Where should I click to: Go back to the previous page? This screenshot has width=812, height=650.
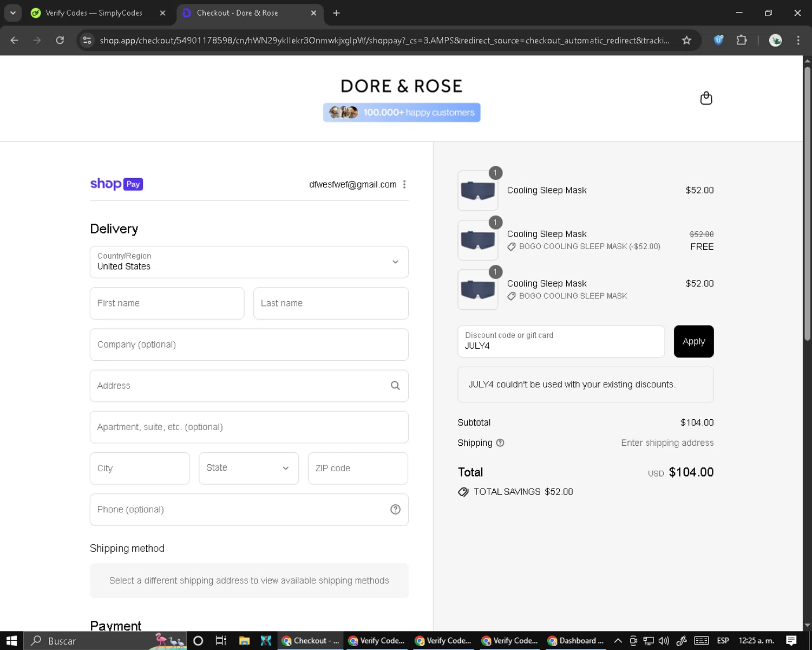point(15,40)
